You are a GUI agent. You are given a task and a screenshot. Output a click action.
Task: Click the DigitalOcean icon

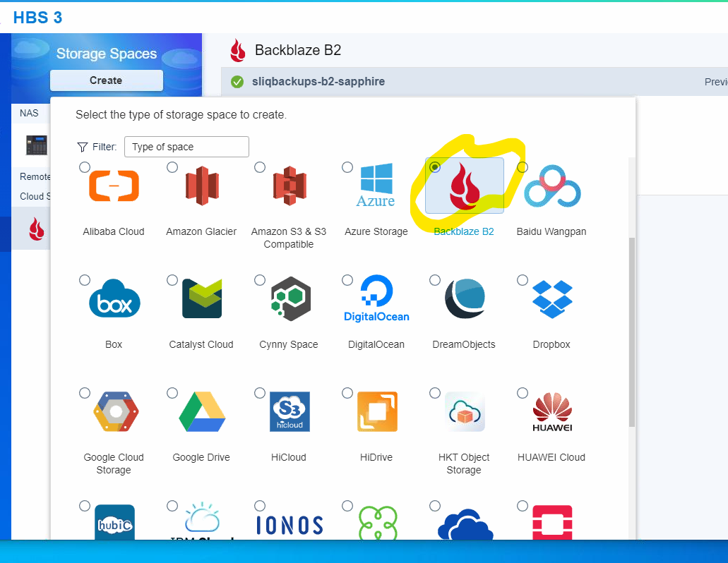point(376,298)
